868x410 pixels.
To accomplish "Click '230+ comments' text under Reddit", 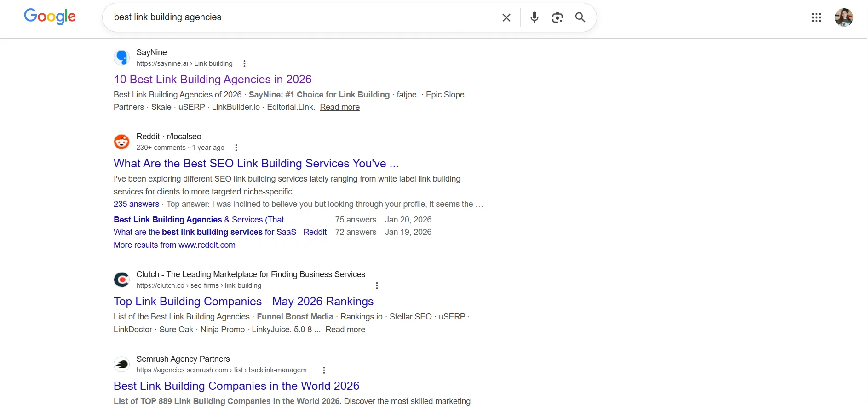I will pos(161,148).
